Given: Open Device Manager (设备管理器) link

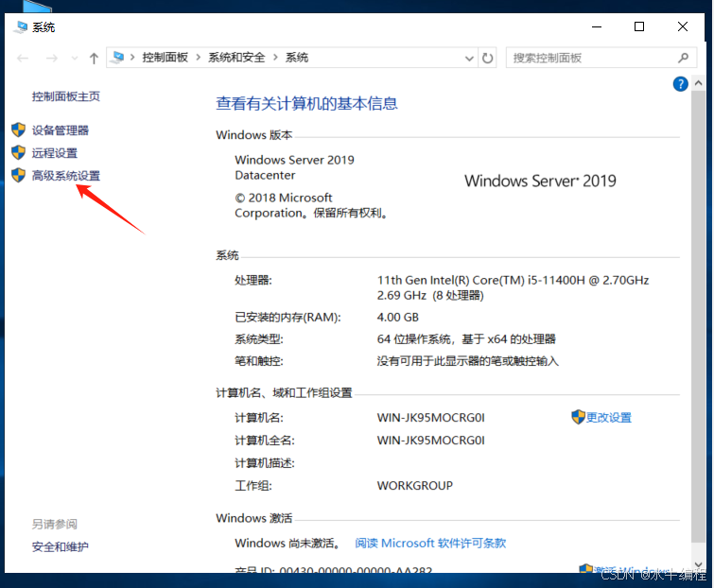Looking at the screenshot, I should 61,130.
